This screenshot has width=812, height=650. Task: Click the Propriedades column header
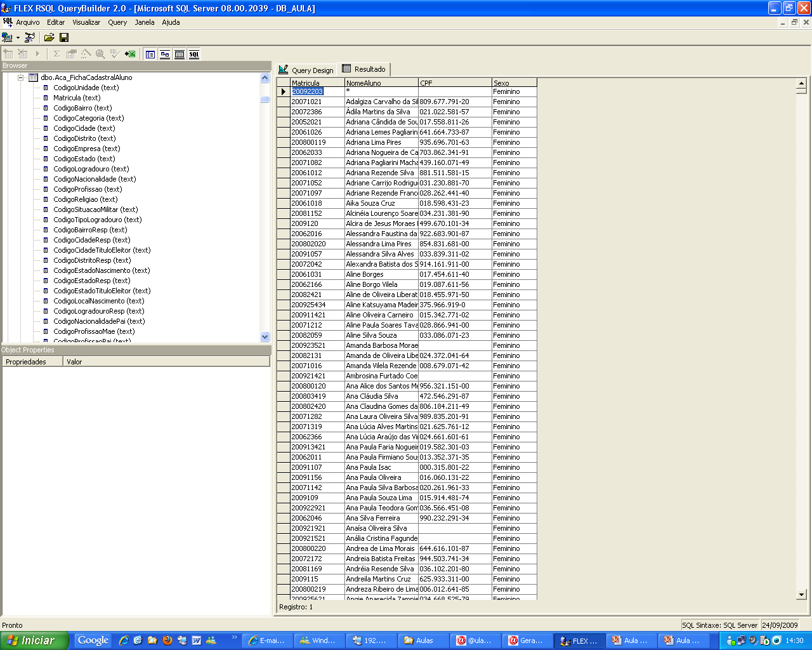(32, 362)
